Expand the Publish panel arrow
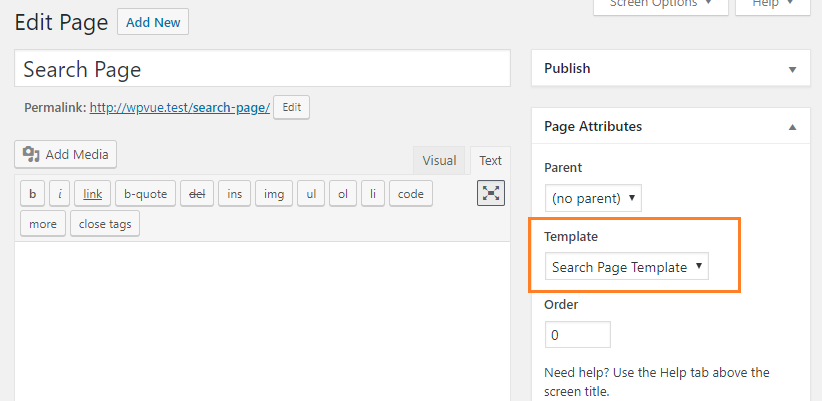The height and width of the screenshot is (401, 822). (x=793, y=69)
